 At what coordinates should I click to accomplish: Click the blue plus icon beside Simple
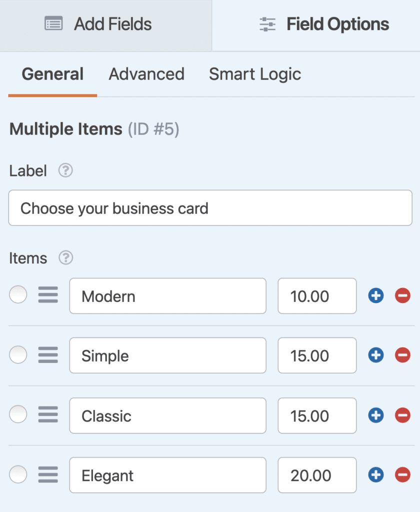click(375, 355)
